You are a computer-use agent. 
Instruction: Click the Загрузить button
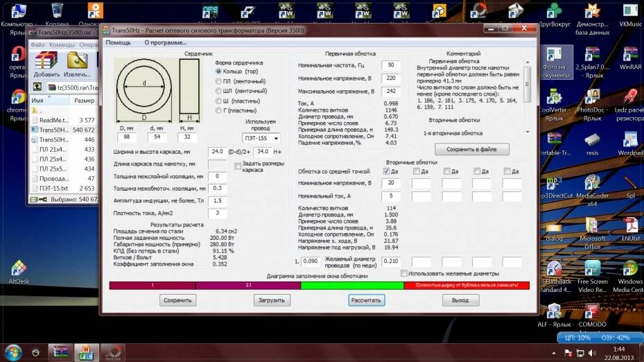[272, 300]
